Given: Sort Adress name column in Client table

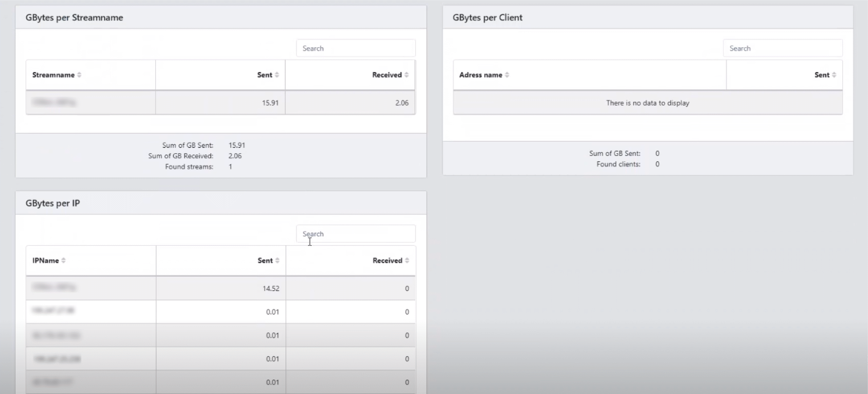Looking at the screenshot, I should click(x=507, y=75).
